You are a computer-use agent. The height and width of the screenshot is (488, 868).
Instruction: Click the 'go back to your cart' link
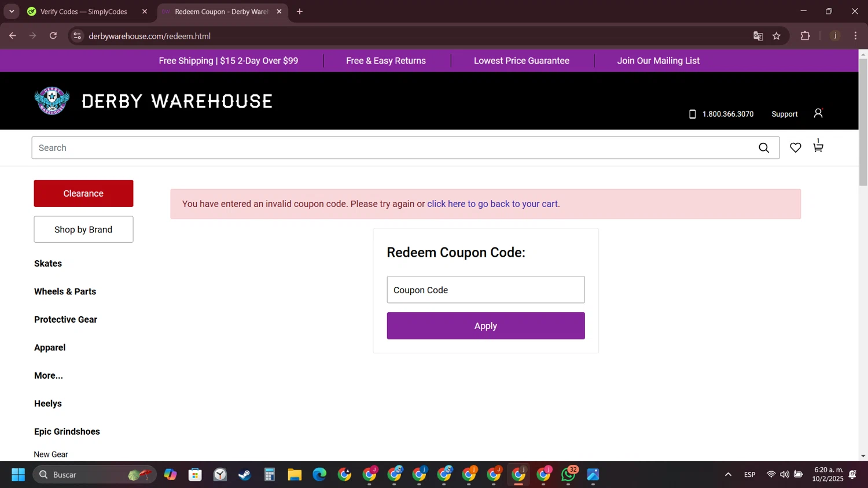pos(492,204)
